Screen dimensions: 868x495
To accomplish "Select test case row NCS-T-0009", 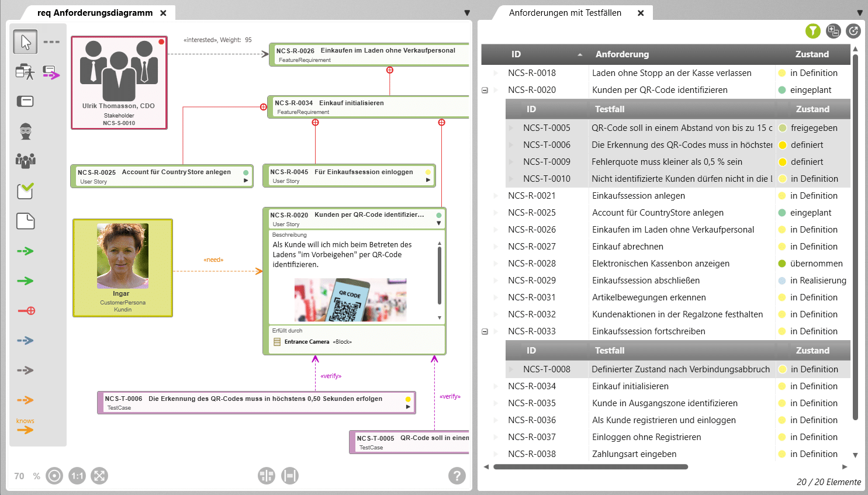I will [678, 162].
